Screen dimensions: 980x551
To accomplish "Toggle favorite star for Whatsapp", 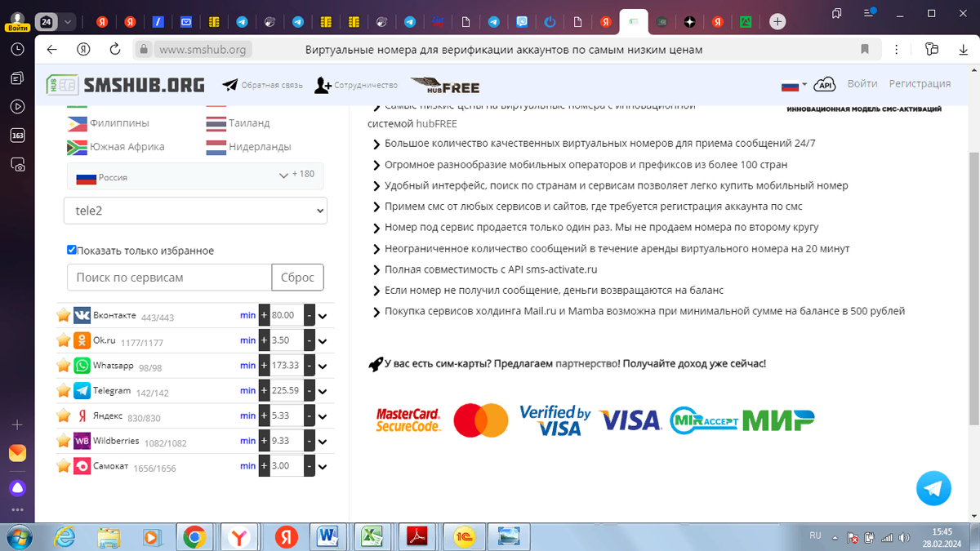I will pyautogui.click(x=63, y=366).
